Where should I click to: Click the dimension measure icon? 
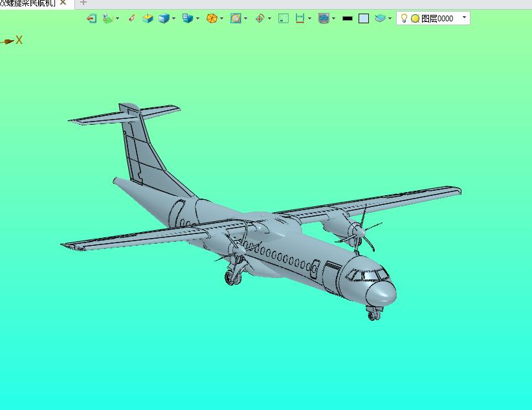(300, 18)
